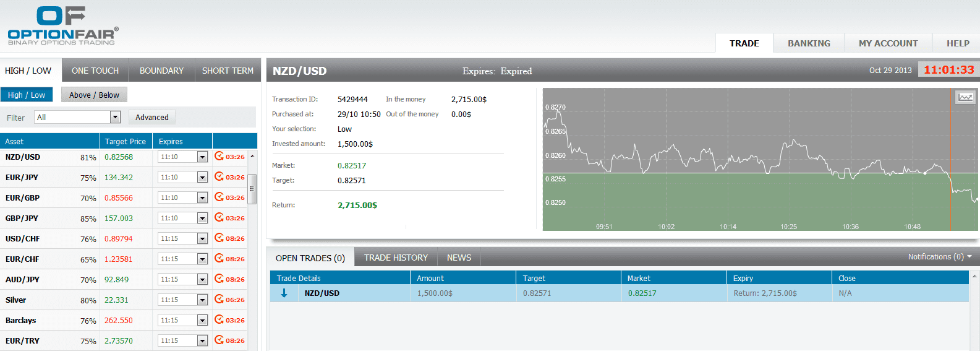Click the timer clock icon for Silver
The height and width of the screenshot is (351, 980).
coord(219,299)
